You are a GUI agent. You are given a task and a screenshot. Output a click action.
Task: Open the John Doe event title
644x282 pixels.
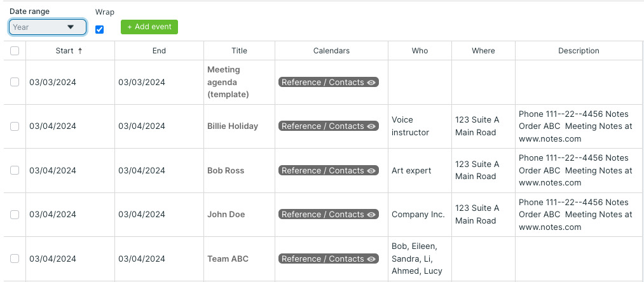click(x=226, y=215)
